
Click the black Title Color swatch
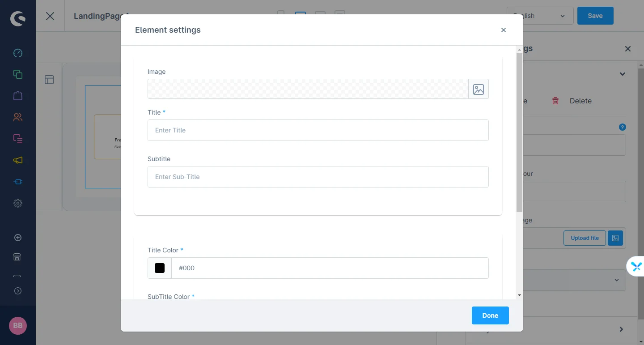pyautogui.click(x=160, y=268)
